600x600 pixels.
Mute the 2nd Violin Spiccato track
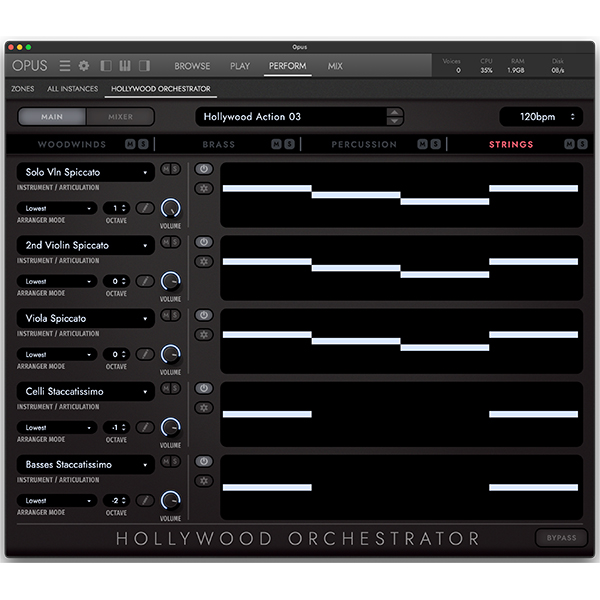click(x=167, y=241)
